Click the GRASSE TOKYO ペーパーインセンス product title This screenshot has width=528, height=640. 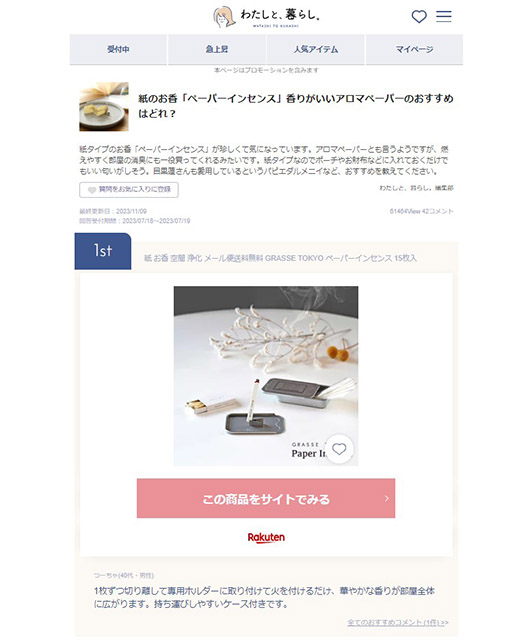pos(280,258)
